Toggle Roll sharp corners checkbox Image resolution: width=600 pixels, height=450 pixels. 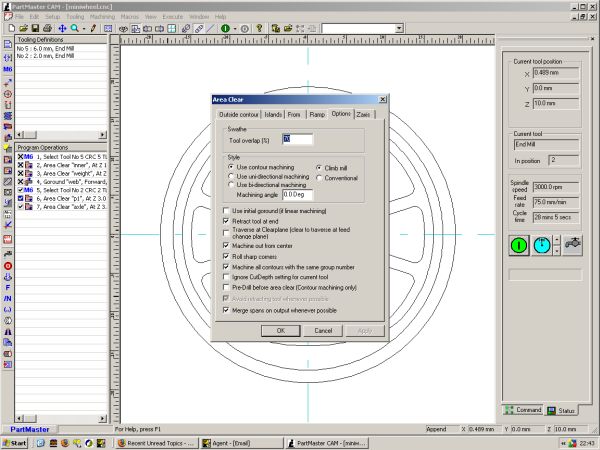(x=226, y=256)
